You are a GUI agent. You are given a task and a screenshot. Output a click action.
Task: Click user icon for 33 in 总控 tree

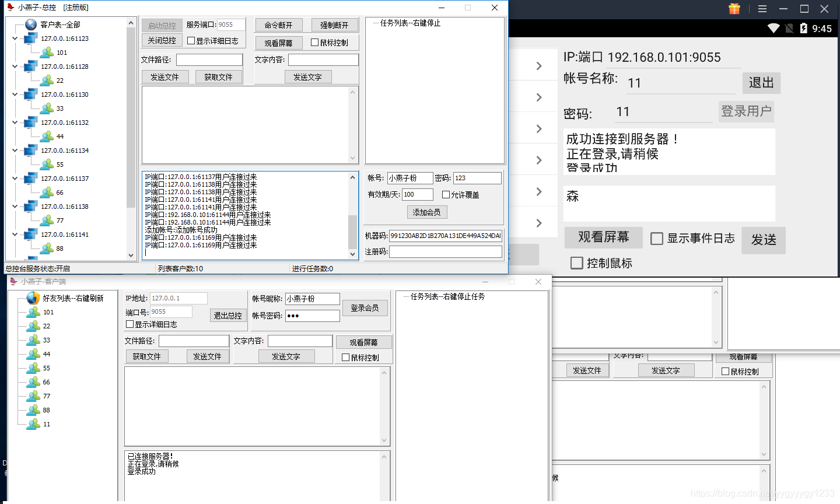(47, 108)
